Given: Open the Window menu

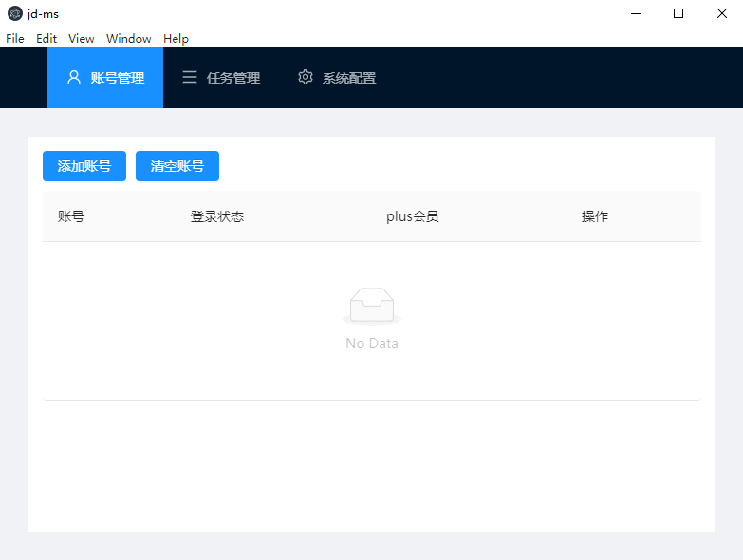Looking at the screenshot, I should pyautogui.click(x=129, y=39).
